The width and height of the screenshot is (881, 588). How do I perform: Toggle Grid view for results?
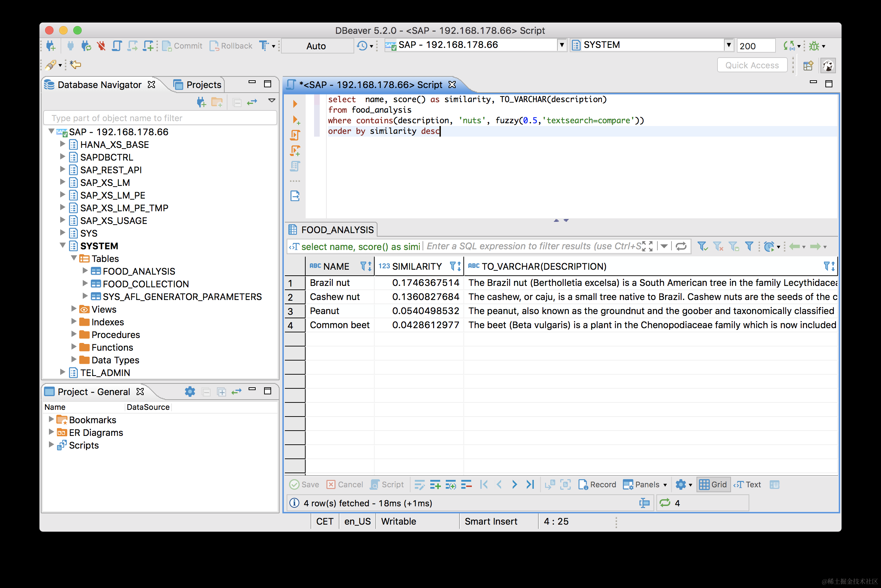(x=713, y=484)
